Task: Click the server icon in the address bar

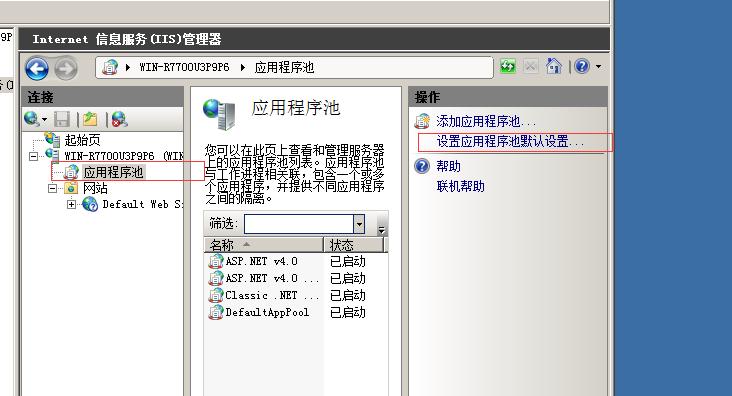Action: coord(110,67)
